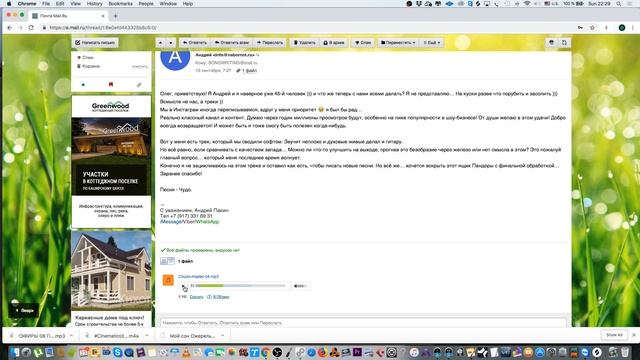Switch attachments to list view icon
The image size is (640, 360).
171,261
